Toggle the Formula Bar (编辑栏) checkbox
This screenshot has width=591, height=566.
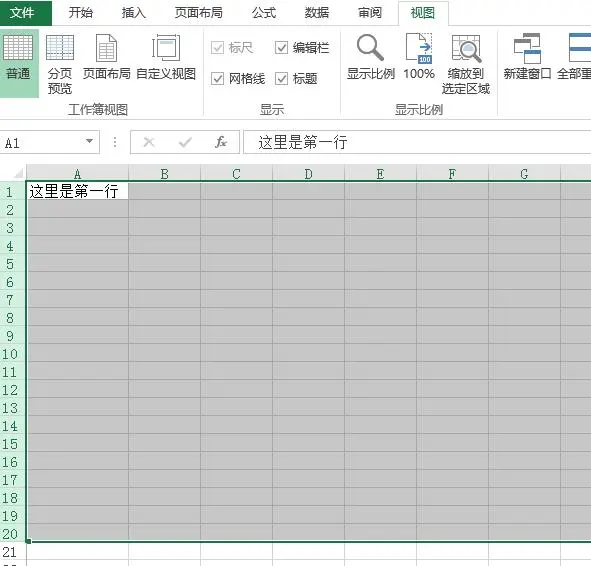point(281,47)
